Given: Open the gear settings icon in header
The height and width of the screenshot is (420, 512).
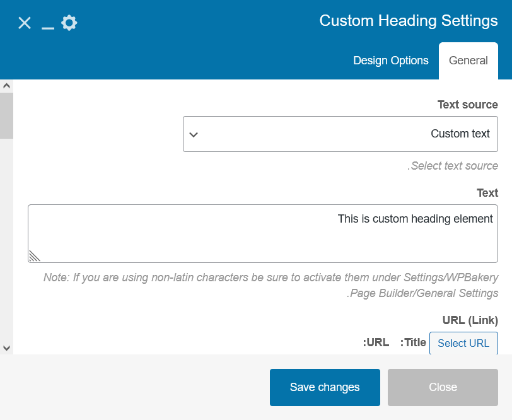Looking at the screenshot, I should 69,23.
